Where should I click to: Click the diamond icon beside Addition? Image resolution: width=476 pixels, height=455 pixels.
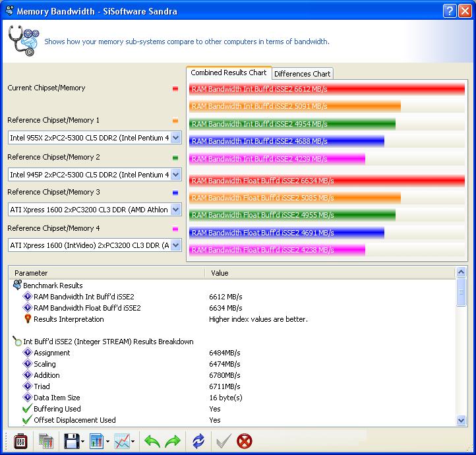click(28, 375)
